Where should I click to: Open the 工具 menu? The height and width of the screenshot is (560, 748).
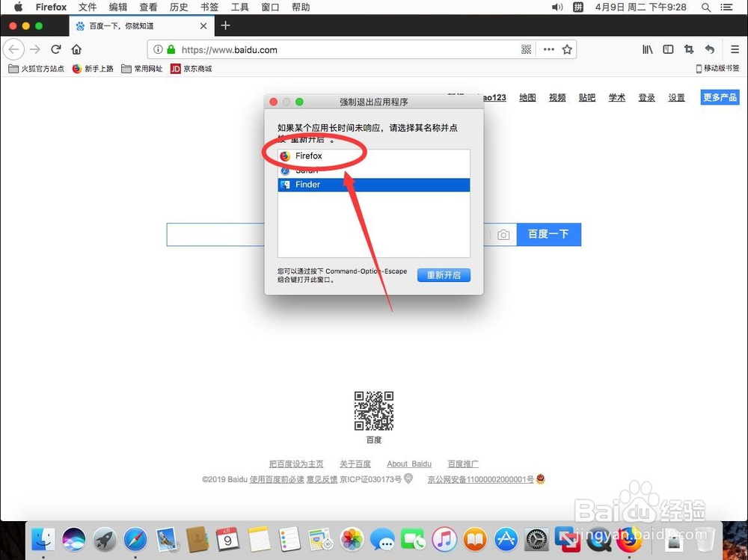click(x=240, y=7)
